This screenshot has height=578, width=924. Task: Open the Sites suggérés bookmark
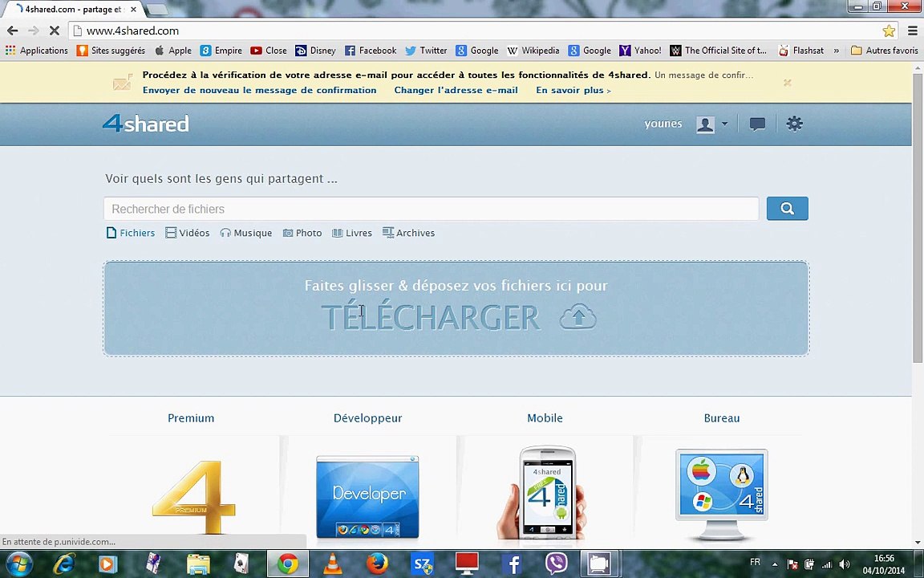tap(111, 51)
